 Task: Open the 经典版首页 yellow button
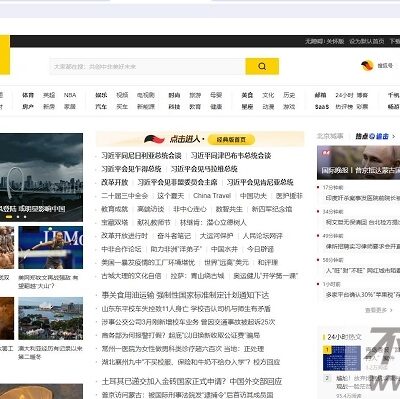point(231,140)
